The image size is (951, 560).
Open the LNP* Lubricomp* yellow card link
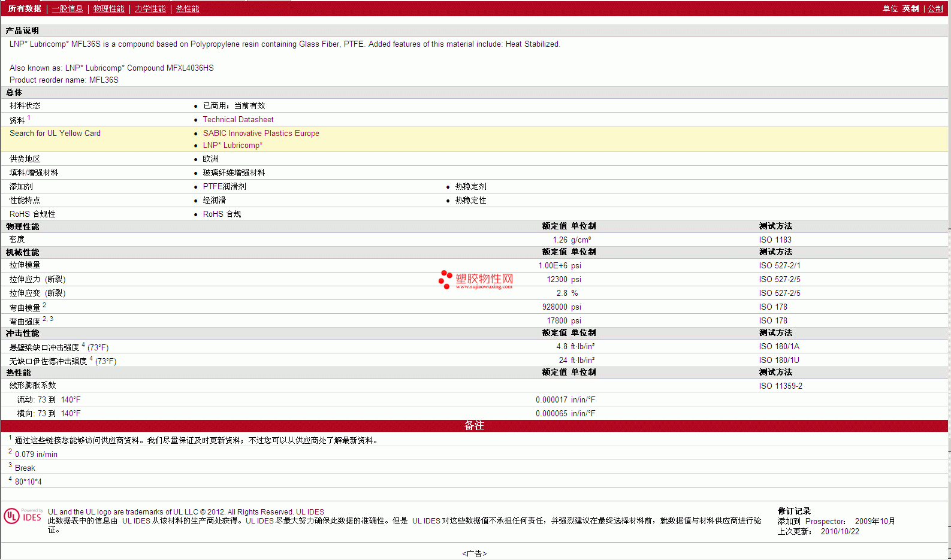[x=233, y=146]
